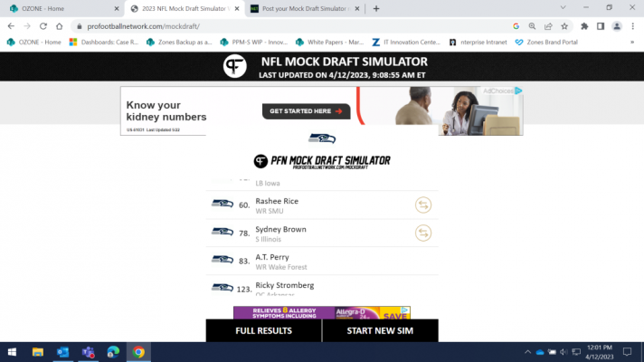This screenshot has width=644, height=362.
Task: Show hidden system tray icons
Action: (x=527, y=352)
